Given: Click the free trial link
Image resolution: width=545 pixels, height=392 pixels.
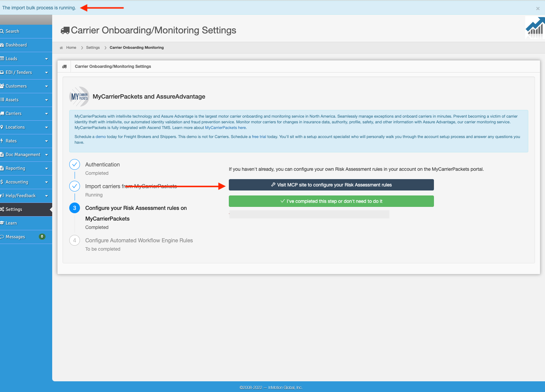Looking at the screenshot, I should click(259, 137).
